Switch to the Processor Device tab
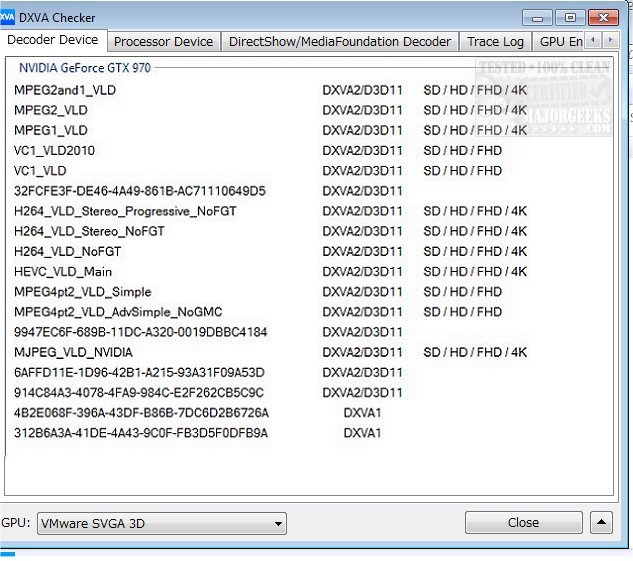Screen dimensions: 633x561 [163, 41]
